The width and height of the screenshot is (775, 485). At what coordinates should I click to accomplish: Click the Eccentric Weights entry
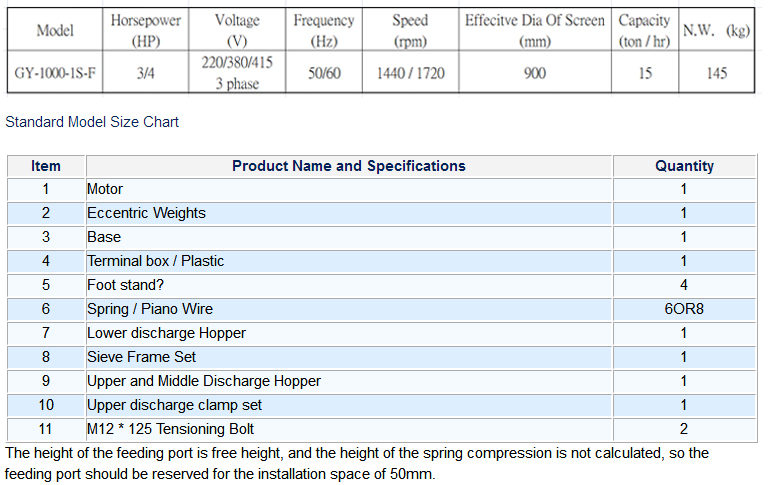tap(146, 213)
